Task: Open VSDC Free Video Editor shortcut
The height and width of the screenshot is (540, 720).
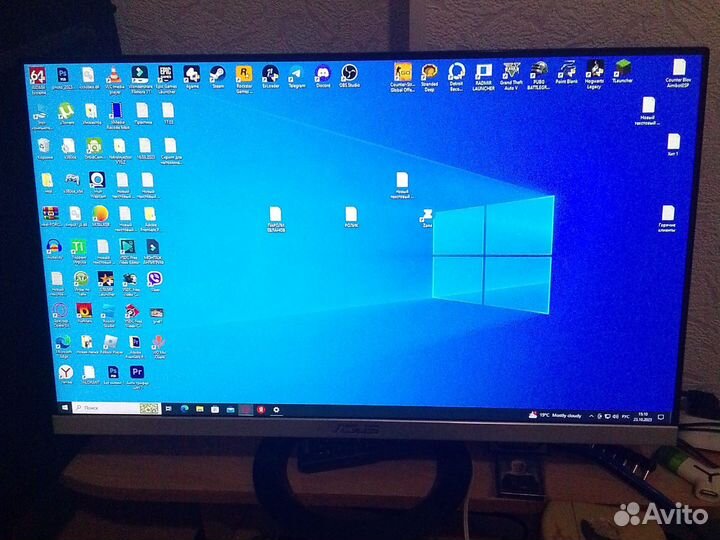Action: tap(128, 252)
